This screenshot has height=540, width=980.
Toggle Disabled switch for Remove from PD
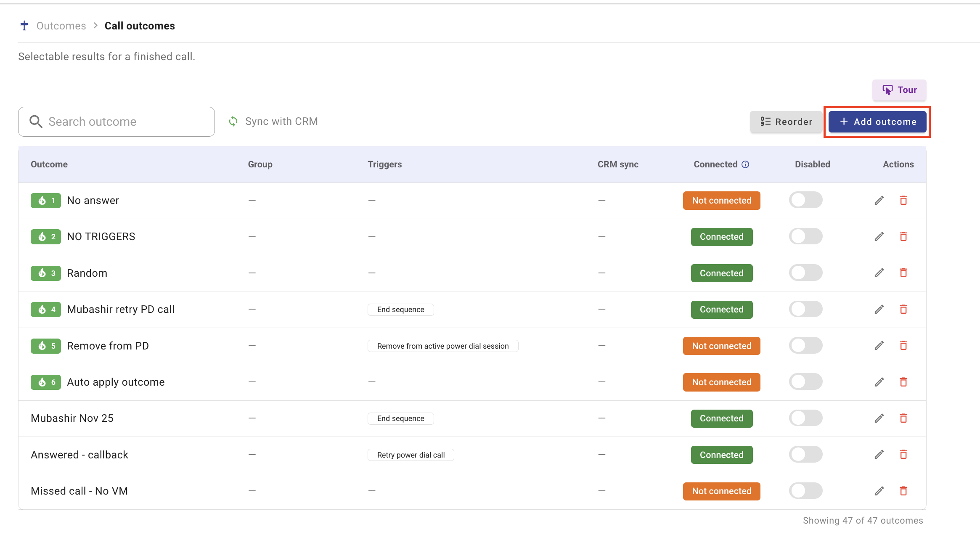(x=805, y=345)
